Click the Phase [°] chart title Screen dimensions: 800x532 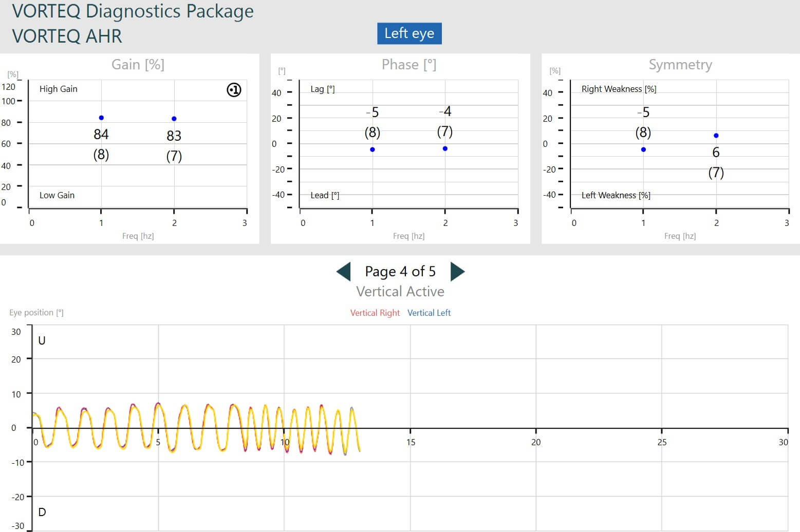pyautogui.click(x=408, y=65)
